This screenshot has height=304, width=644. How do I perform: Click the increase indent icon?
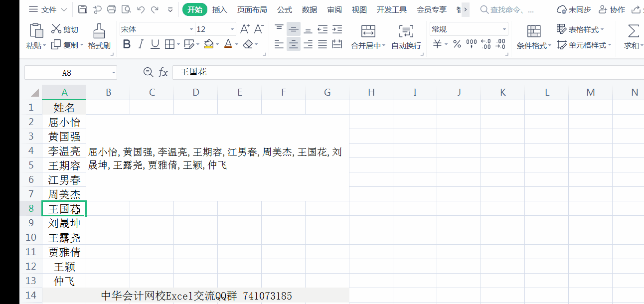[337, 29]
